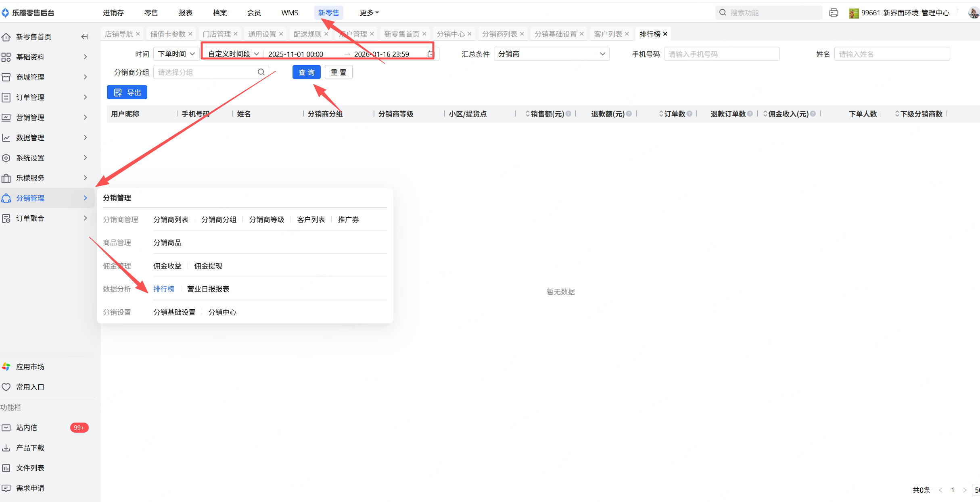Image resolution: width=980 pixels, height=502 pixels.
Task: Open 汇总条件 分销商 dropdown
Action: coord(551,54)
